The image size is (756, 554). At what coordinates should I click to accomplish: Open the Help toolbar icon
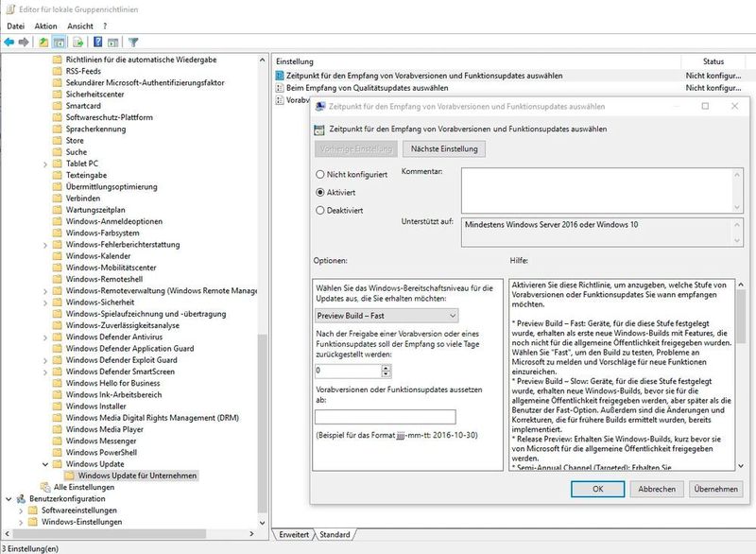tap(98, 40)
